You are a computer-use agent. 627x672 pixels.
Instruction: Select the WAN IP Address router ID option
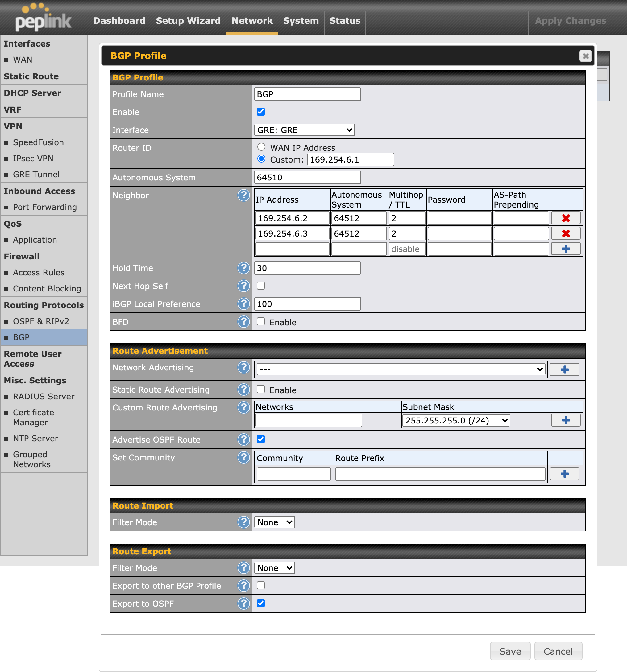coord(261,147)
